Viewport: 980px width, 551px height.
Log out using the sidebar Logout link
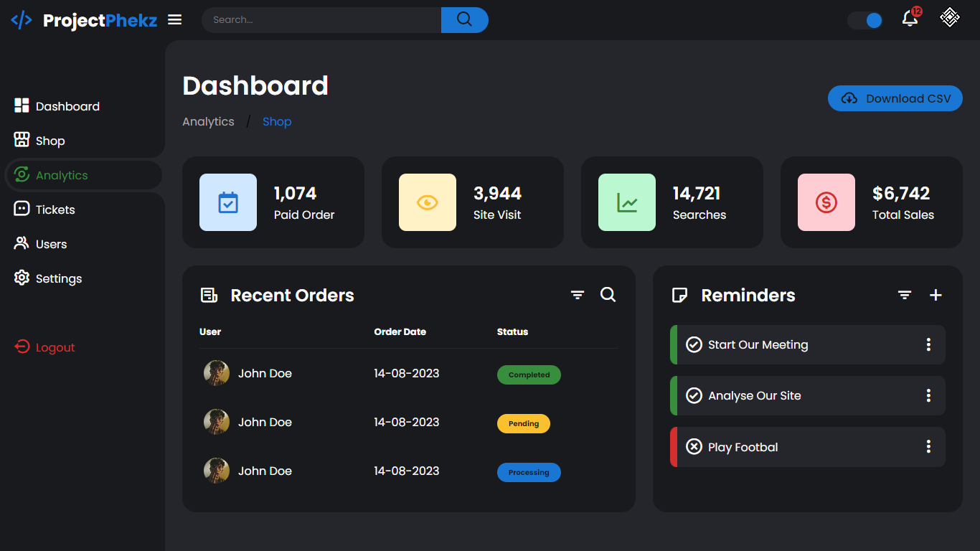55,347
